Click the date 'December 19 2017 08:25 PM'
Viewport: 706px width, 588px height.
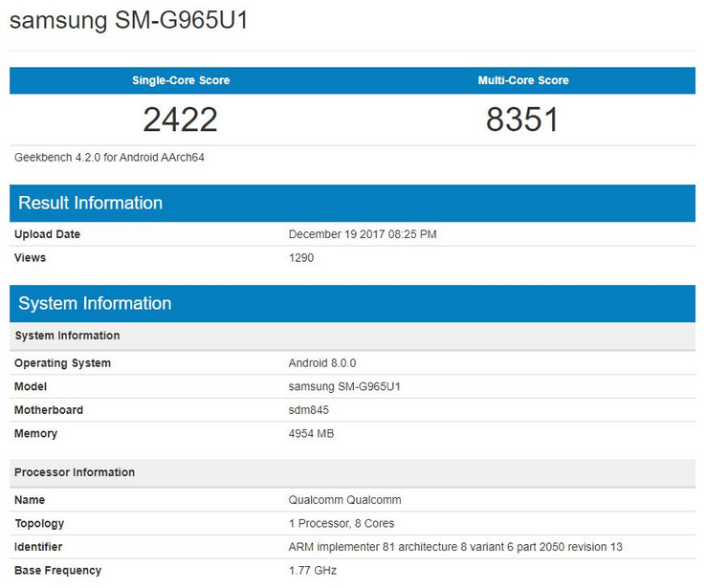363,234
